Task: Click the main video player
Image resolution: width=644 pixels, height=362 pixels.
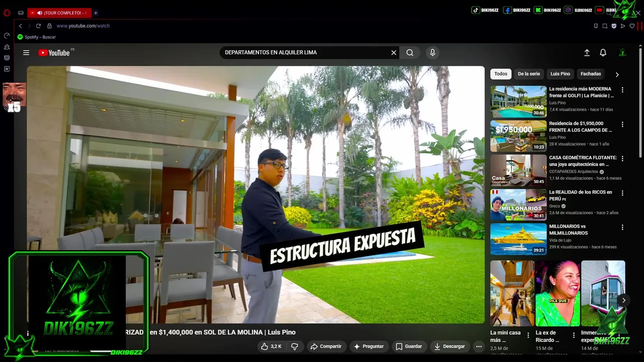Action: coord(256,195)
